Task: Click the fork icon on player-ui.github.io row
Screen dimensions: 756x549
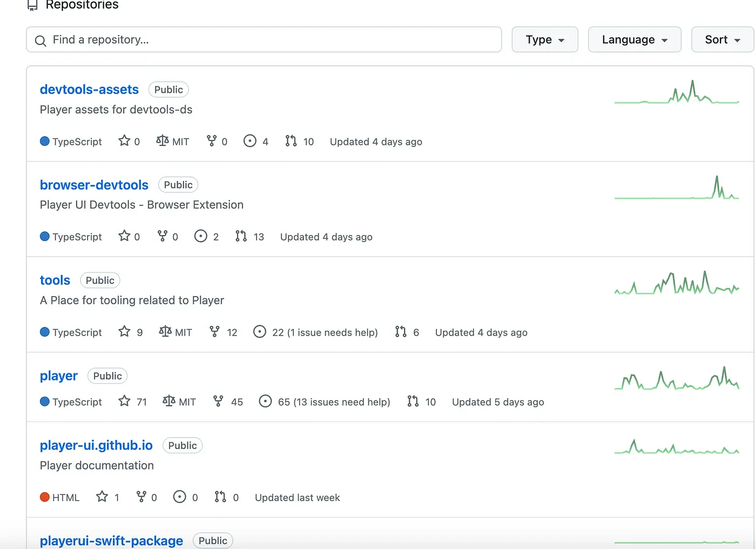Action: point(141,497)
